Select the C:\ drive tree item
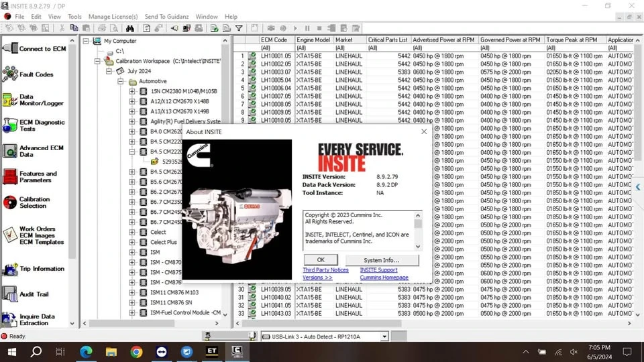644x362 pixels. click(119, 51)
